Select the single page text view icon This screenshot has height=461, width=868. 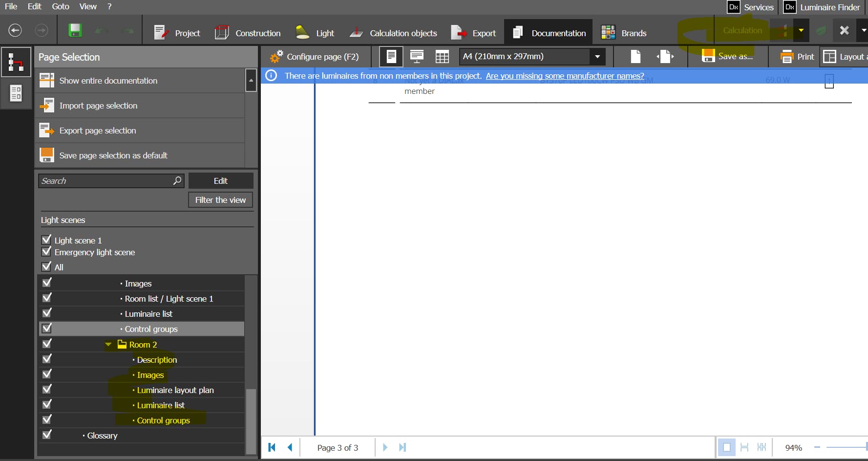(x=391, y=57)
